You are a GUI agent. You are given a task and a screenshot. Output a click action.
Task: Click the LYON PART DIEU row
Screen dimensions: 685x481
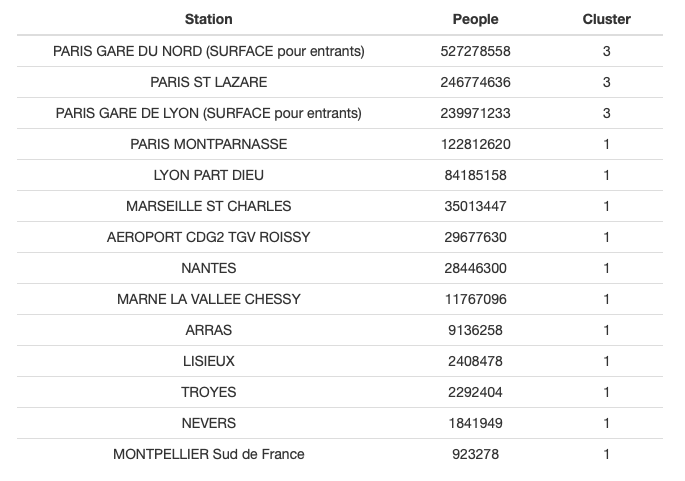[340, 175]
